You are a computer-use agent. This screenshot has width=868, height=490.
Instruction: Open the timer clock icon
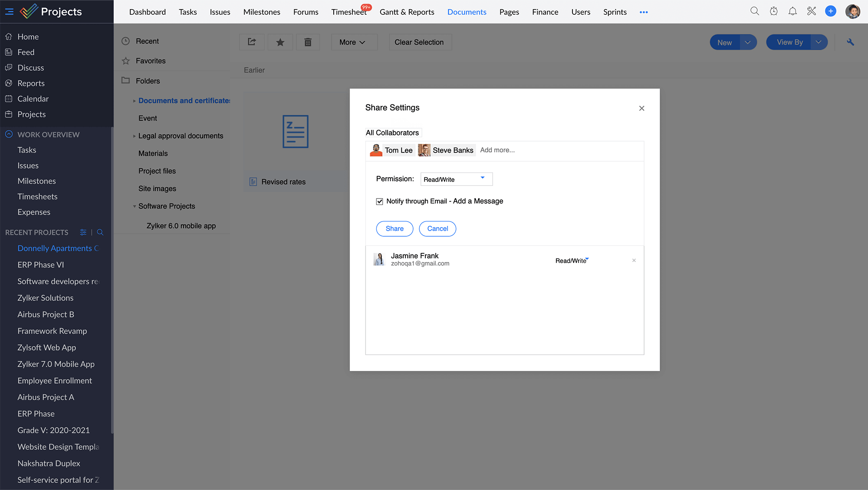[x=774, y=11]
